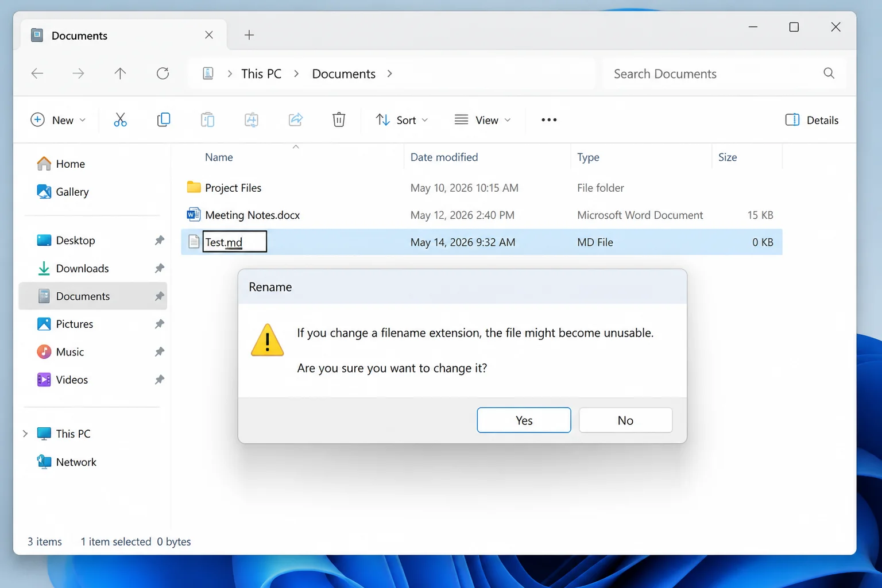Cancel extension change with No button
882x588 pixels.
625,420
